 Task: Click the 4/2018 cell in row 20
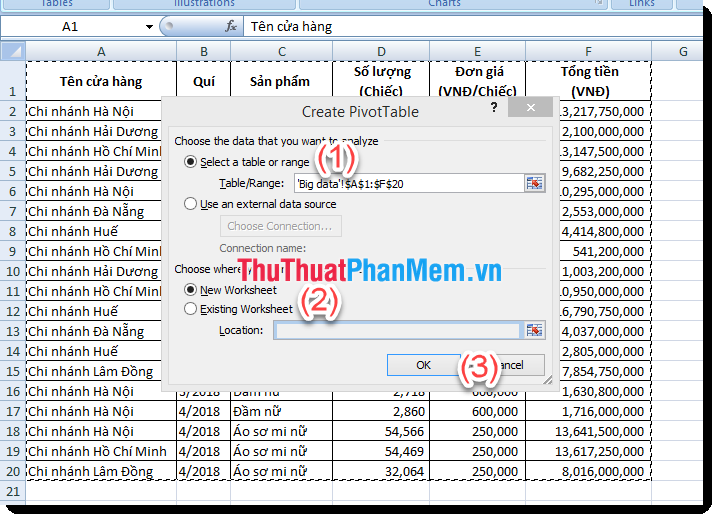pyautogui.click(x=204, y=471)
